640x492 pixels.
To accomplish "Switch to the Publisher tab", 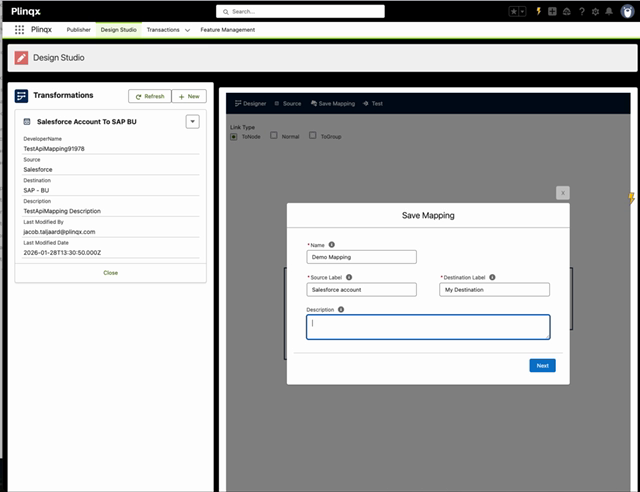I will pos(78,30).
